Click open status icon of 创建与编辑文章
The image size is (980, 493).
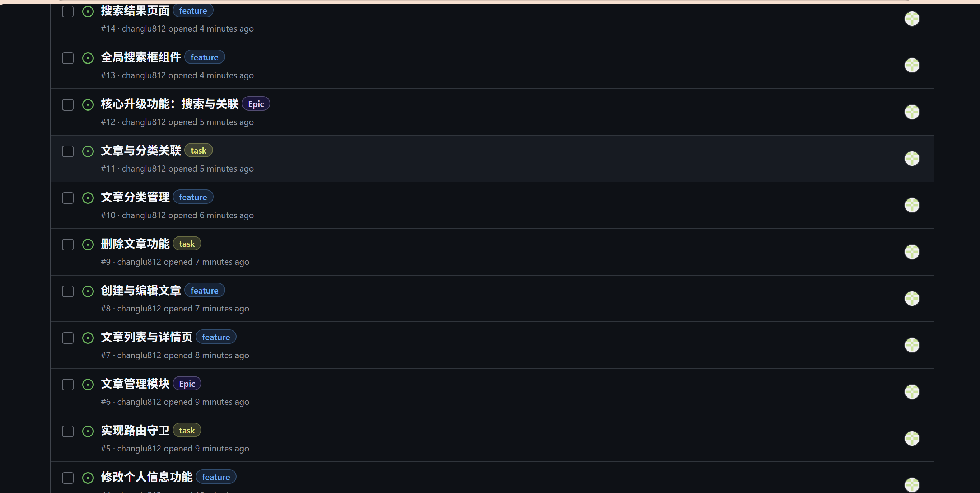(88, 291)
